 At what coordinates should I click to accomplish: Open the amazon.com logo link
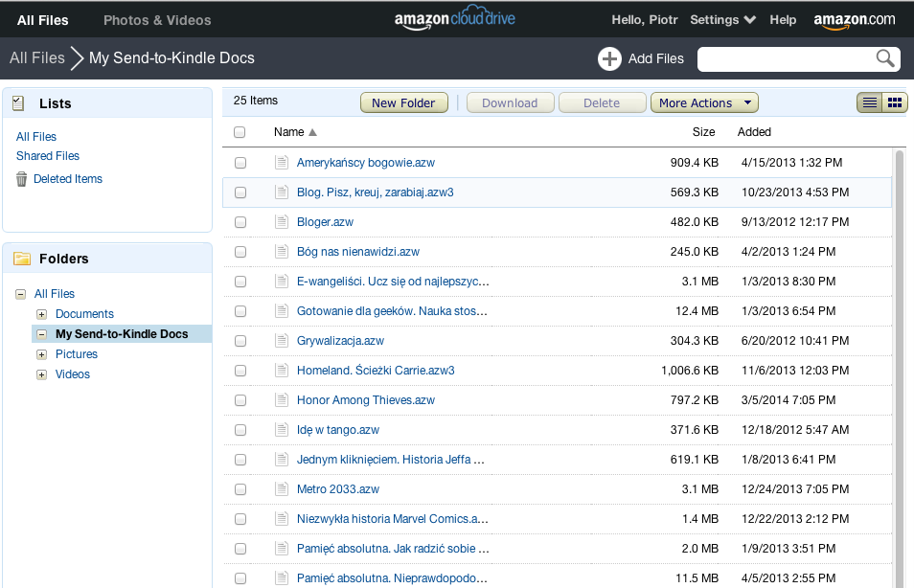854,20
